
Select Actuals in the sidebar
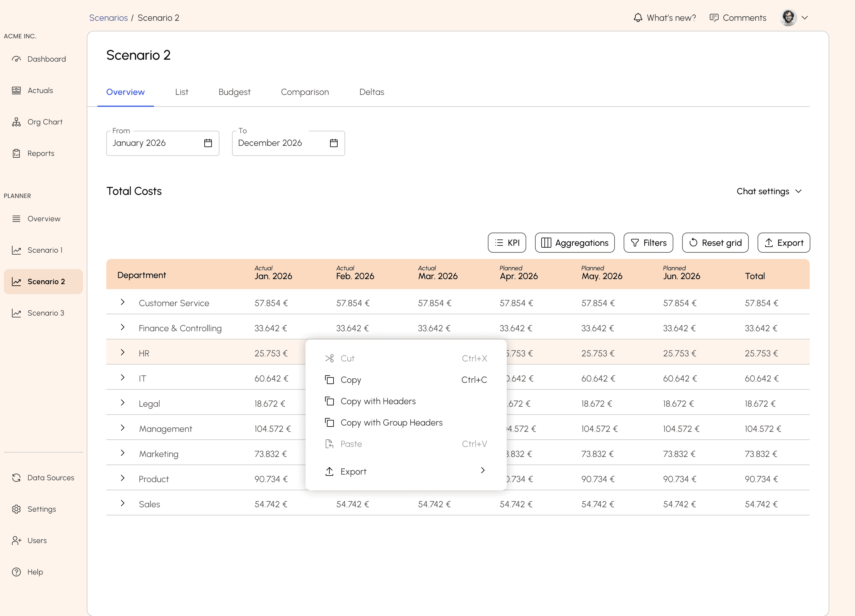coord(40,90)
